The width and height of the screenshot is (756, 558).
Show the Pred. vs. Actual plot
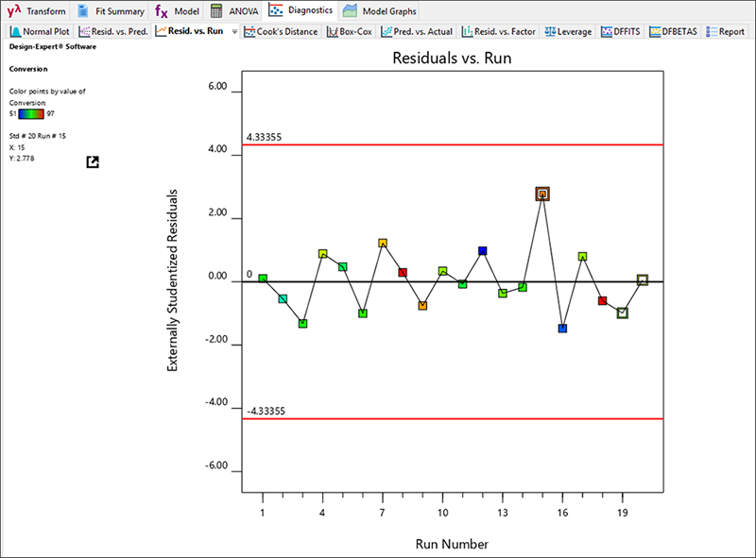click(417, 31)
